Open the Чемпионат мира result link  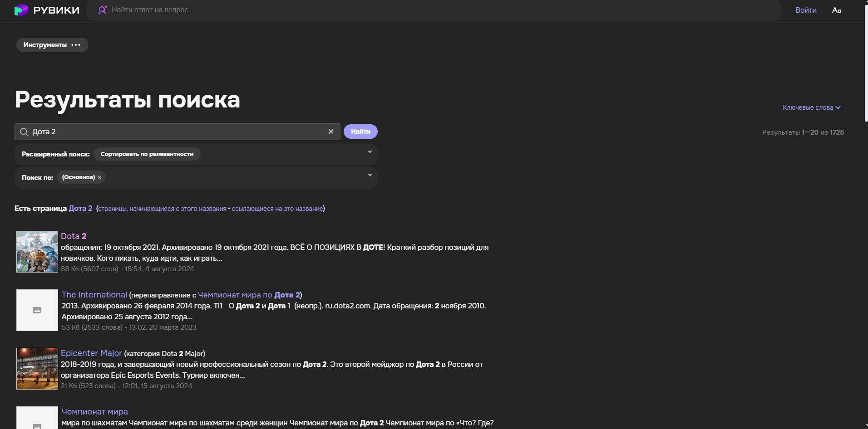tap(95, 412)
